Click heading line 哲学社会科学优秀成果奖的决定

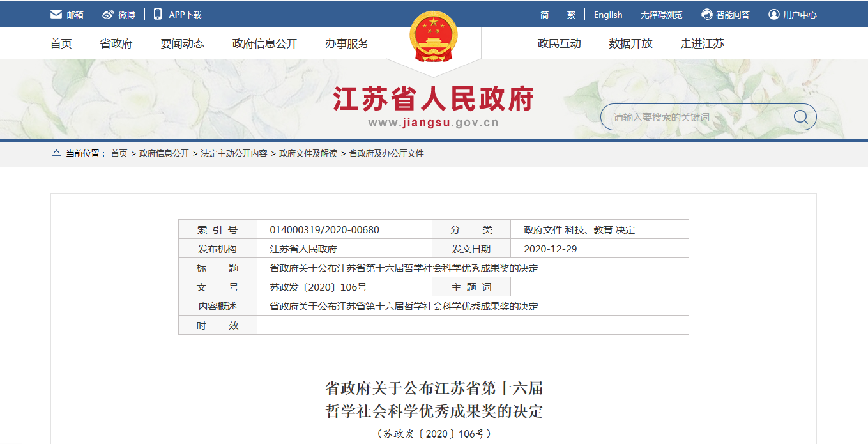point(434,411)
